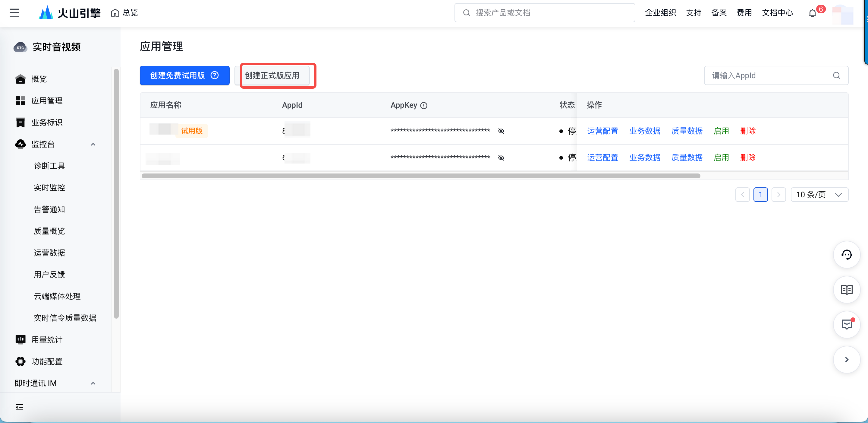Click the help icon on 创建免费试用版
The width and height of the screenshot is (868, 423).
point(215,75)
